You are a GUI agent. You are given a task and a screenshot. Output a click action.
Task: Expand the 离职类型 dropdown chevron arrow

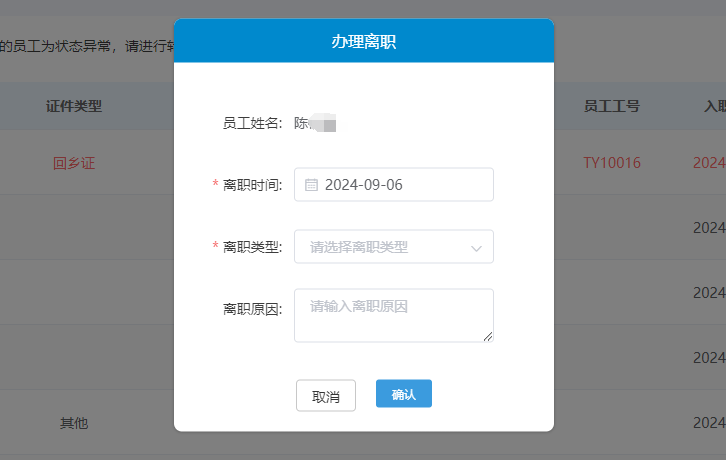pyautogui.click(x=476, y=248)
